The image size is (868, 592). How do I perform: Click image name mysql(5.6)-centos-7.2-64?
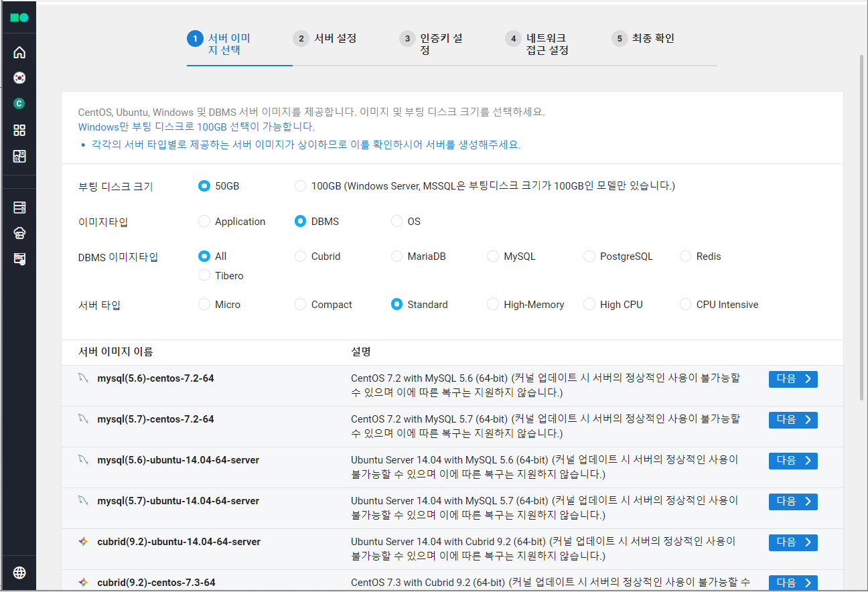pyautogui.click(x=155, y=378)
